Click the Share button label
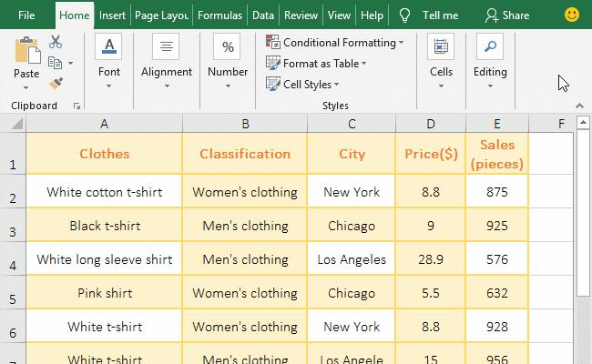Screen dimensions: 592x364 (x=515, y=15)
